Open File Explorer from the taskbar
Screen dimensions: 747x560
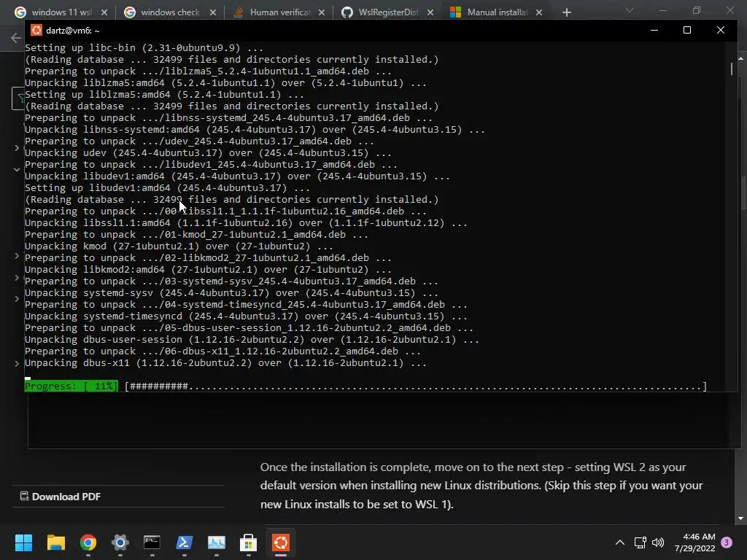point(55,542)
